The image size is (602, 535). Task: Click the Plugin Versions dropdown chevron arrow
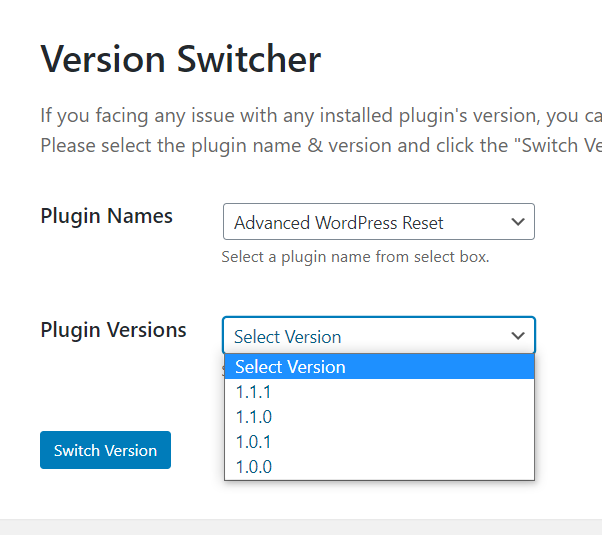(518, 336)
